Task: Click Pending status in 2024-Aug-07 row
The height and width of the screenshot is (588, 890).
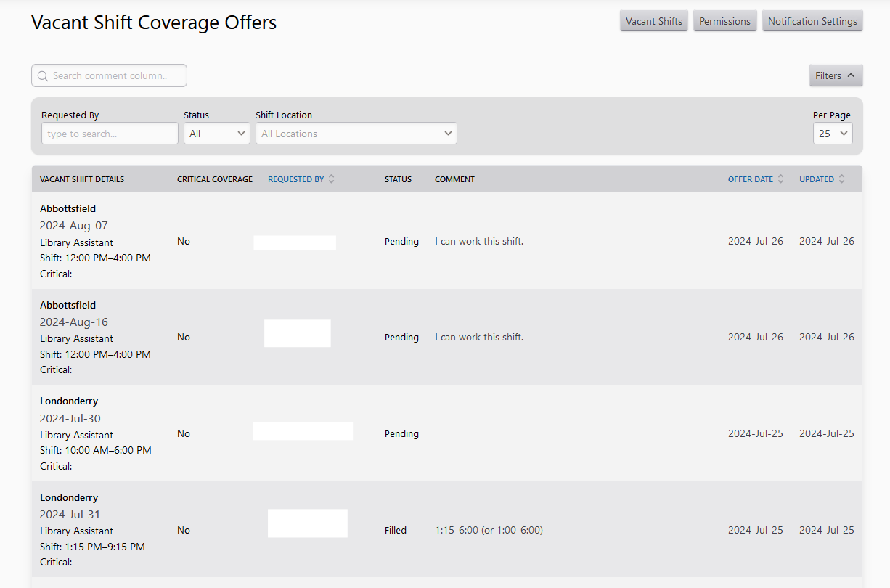Action: tap(401, 241)
